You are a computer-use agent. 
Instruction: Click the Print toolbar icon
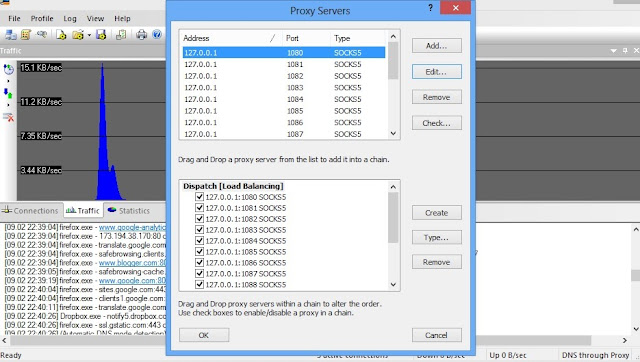click(141, 35)
